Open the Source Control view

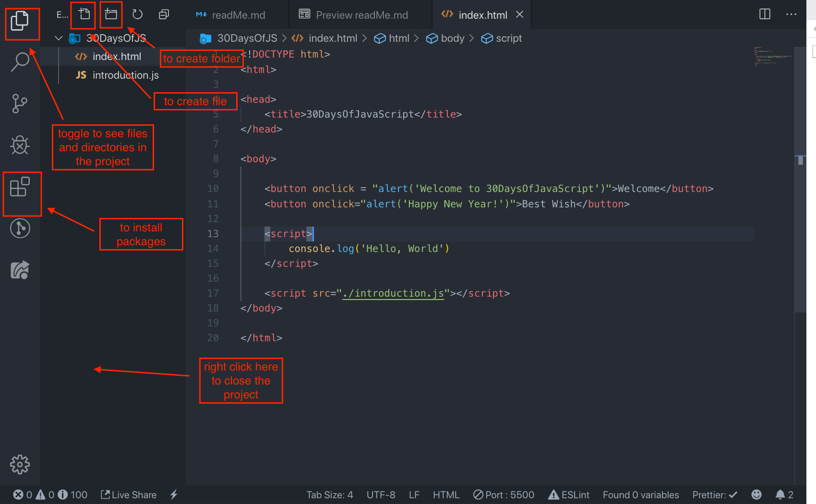click(20, 103)
